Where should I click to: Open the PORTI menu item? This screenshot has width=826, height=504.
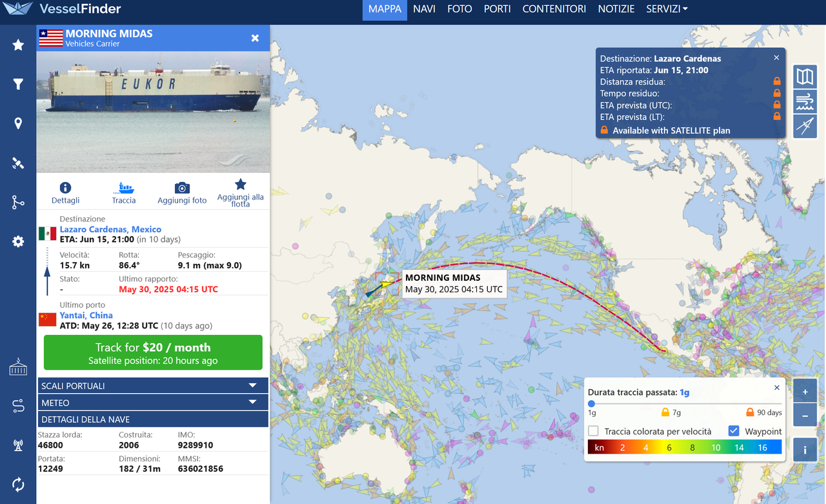(497, 9)
